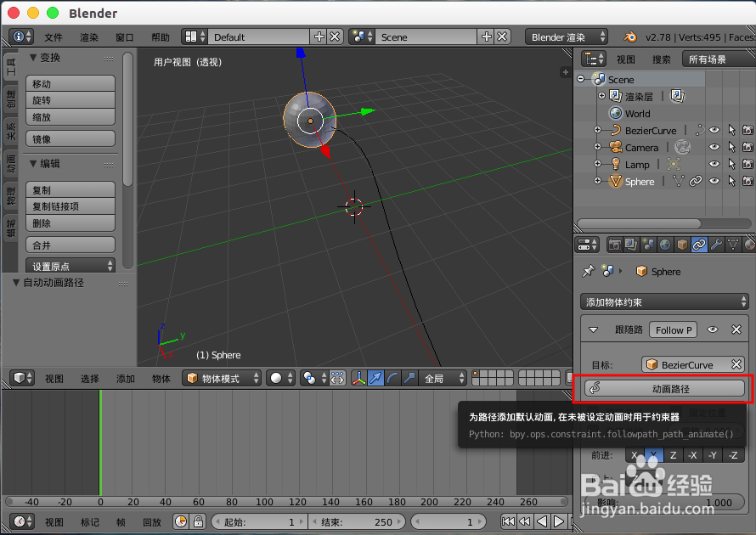The height and width of the screenshot is (535, 756).
Task: Open the 添加 menu in the 3D view header
Action: 125,379
